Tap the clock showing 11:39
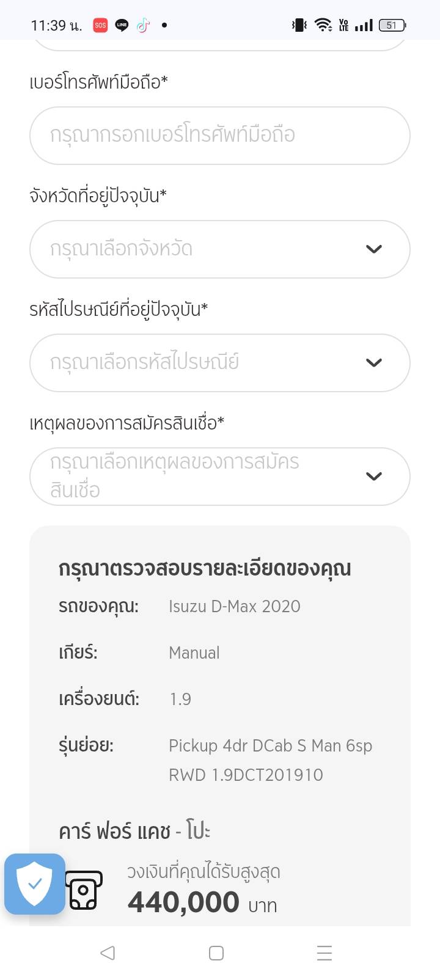The width and height of the screenshot is (440, 980). [56, 26]
